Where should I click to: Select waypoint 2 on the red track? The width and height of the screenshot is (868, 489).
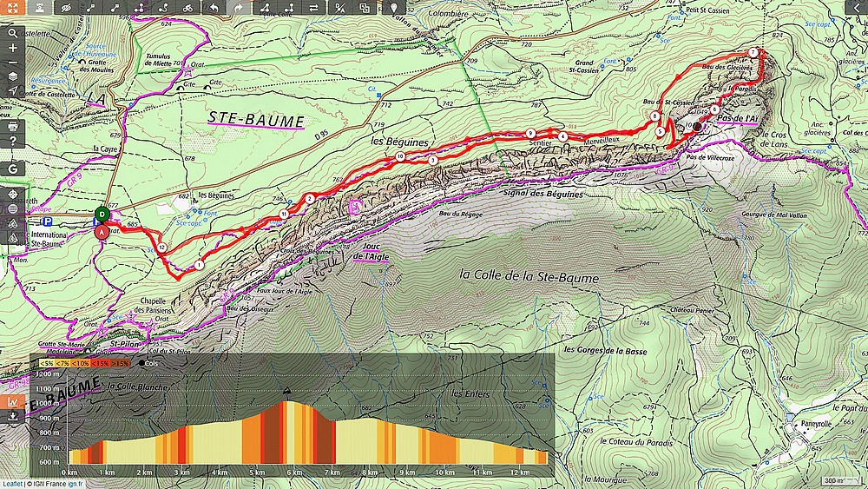pos(310,198)
